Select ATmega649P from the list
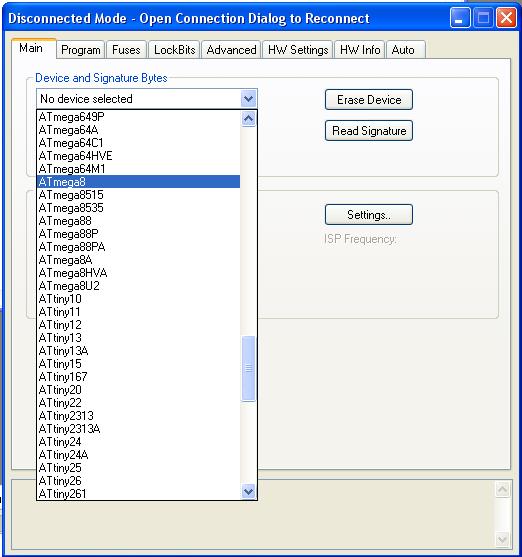Image resolution: width=522 pixels, height=557 pixels. 139,117
